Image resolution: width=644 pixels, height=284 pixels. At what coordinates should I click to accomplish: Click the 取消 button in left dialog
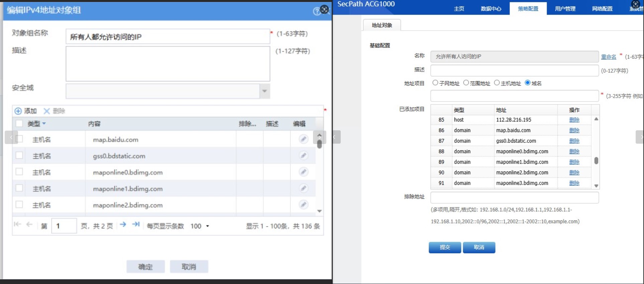(x=189, y=267)
